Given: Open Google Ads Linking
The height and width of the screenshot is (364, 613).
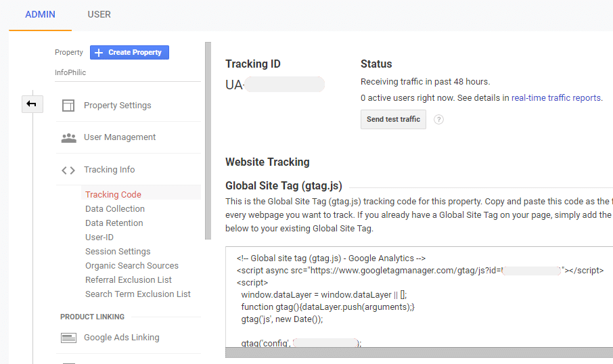Looking at the screenshot, I should (x=122, y=338).
